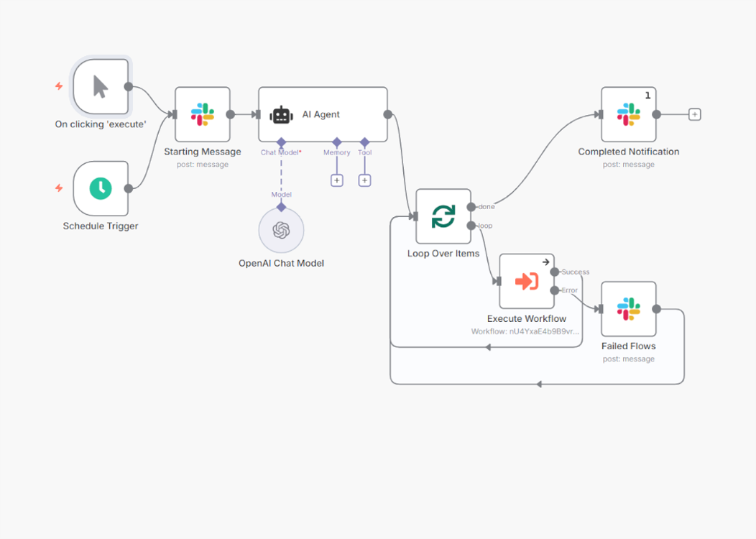756x539 pixels.
Task: Click the Error output of Execute Workflow
Action: tap(555, 290)
